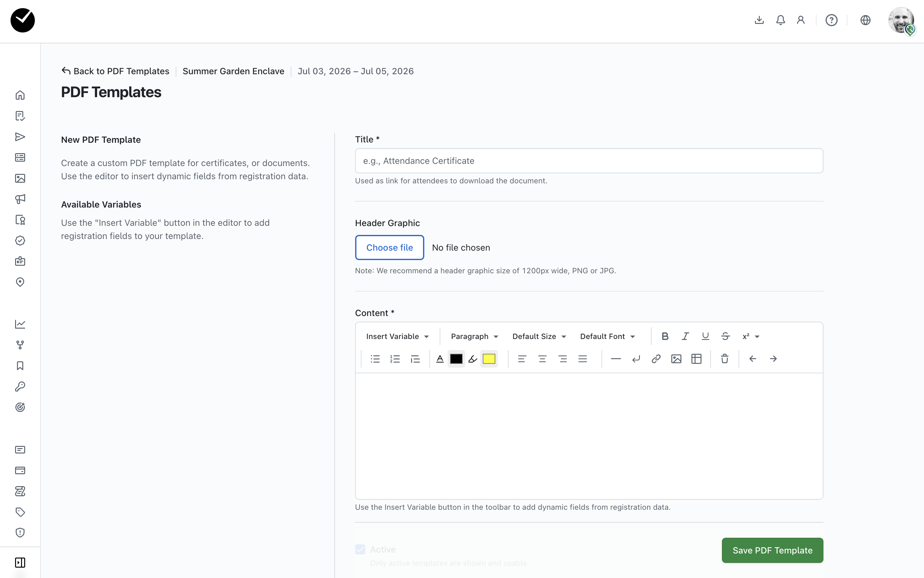The width and height of the screenshot is (924, 578).
Task: Expand the Paragraph style dropdown
Action: click(x=474, y=336)
